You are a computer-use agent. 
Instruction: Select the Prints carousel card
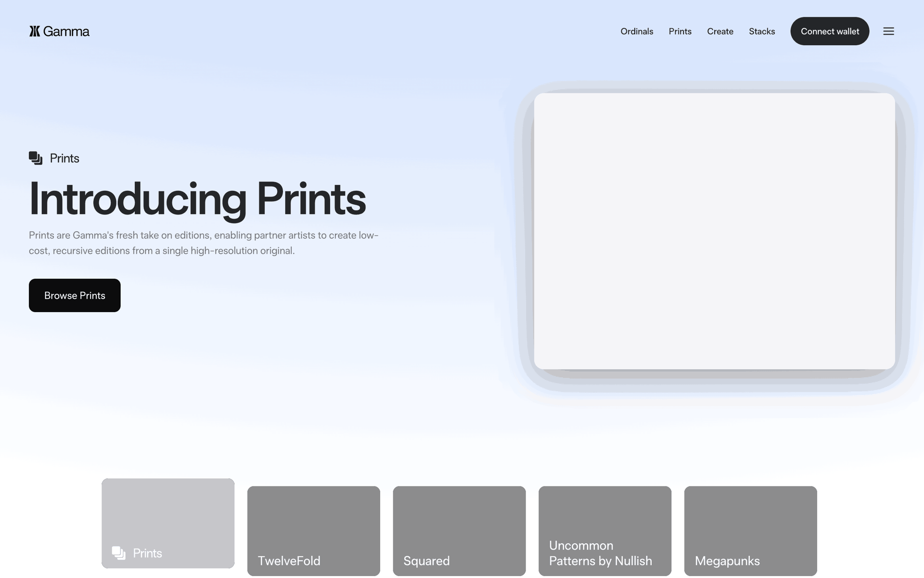coord(168,523)
